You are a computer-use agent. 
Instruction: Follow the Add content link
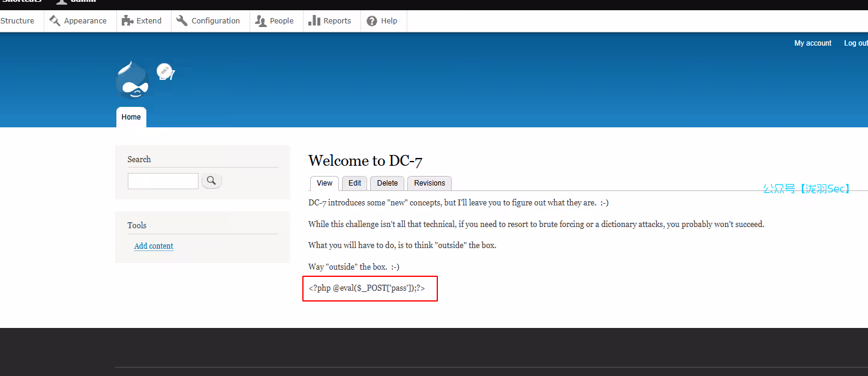tap(154, 246)
